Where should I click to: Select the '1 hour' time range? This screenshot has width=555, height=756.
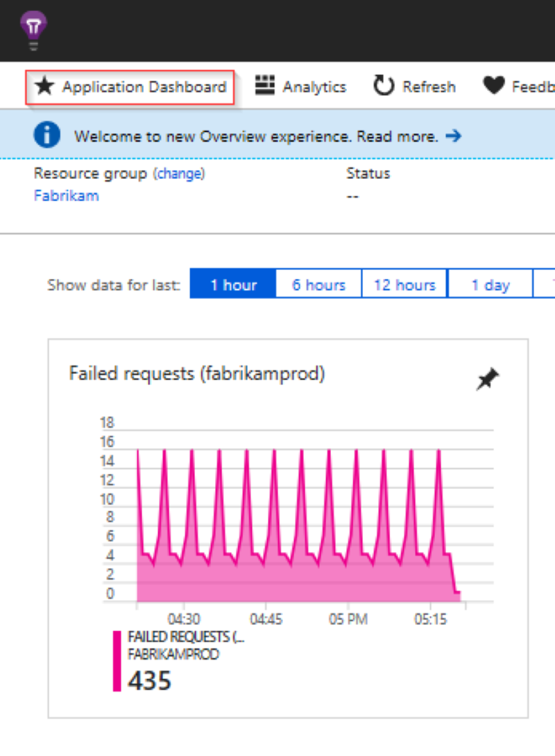point(233,284)
